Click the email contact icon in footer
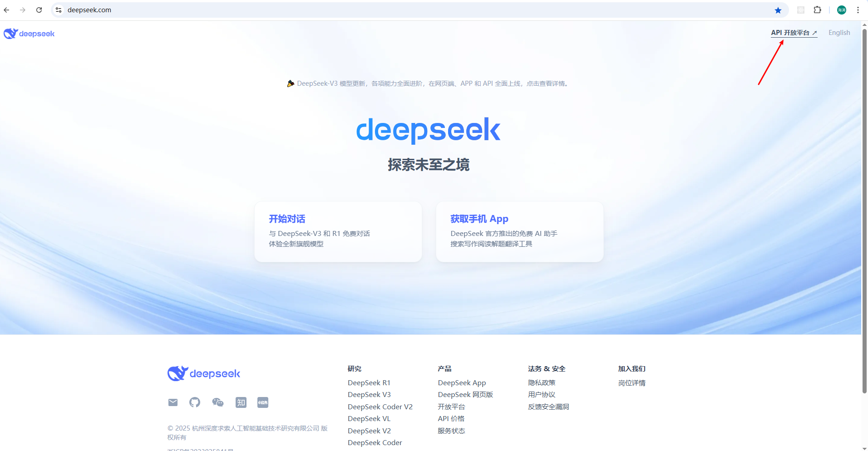 click(173, 402)
